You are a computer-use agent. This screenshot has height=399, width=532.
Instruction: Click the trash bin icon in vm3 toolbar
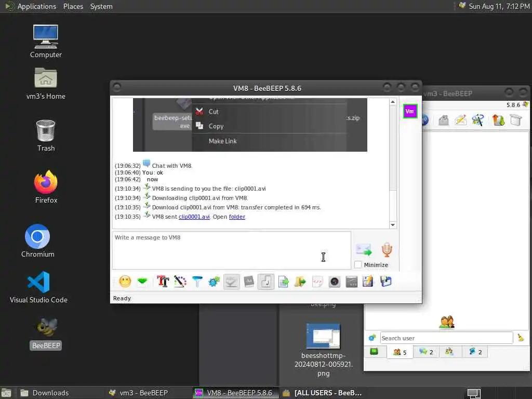[x=516, y=120]
